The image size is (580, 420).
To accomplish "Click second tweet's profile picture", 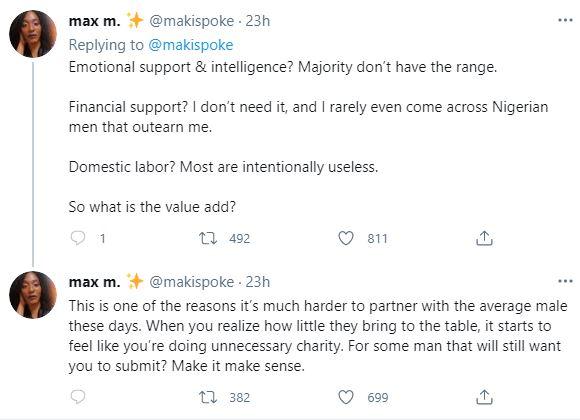I will [33, 295].
